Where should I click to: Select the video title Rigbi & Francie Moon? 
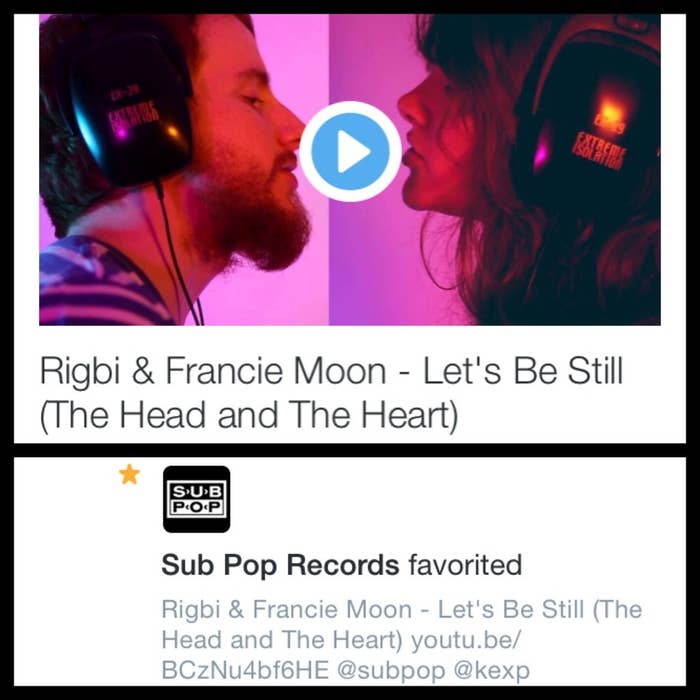click(x=213, y=371)
